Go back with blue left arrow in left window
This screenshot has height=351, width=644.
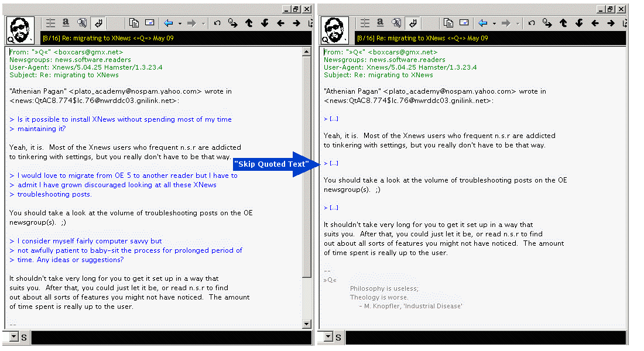pyautogui.click(x=168, y=23)
